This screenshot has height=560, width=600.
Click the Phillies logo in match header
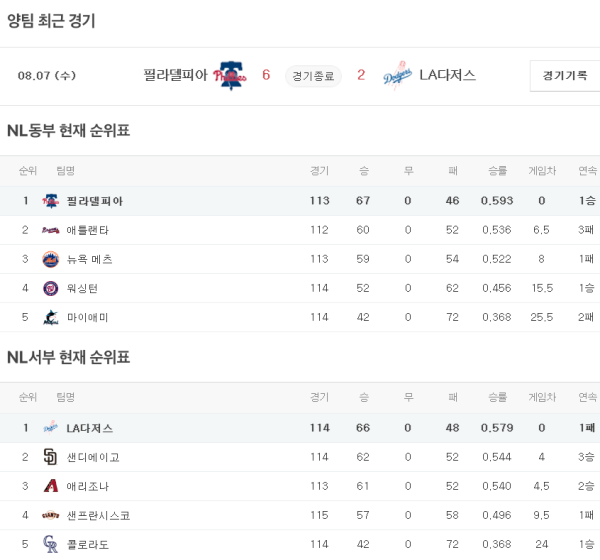[x=230, y=76]
